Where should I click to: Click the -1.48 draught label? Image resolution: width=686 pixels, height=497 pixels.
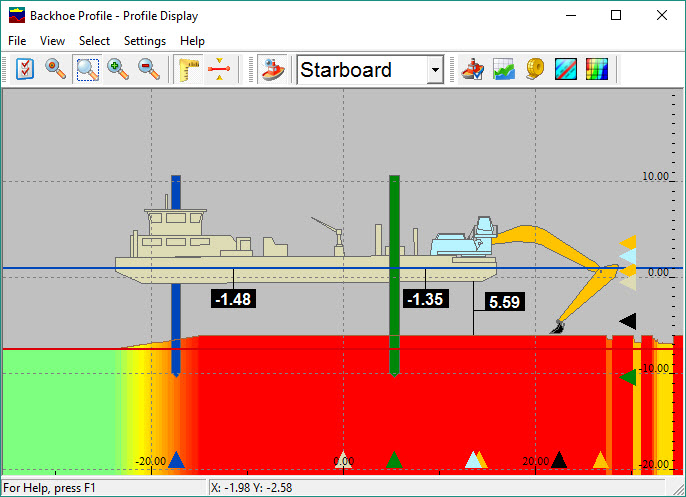click(234, 299)
